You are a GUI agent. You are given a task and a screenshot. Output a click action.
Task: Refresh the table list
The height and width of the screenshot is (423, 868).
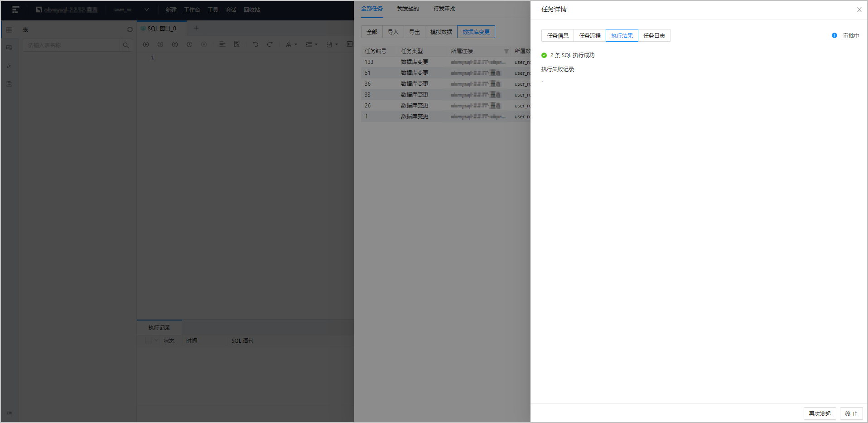130,29
